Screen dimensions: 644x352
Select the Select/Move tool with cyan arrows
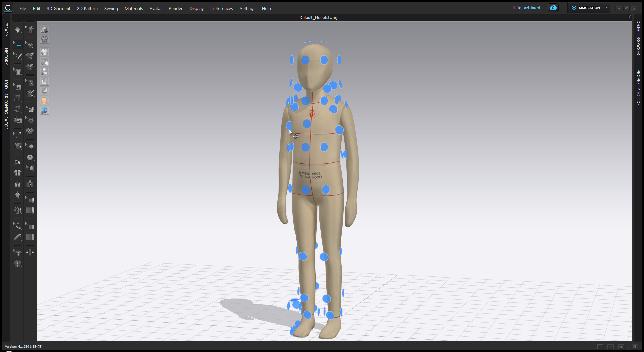(x=18, y=45)
